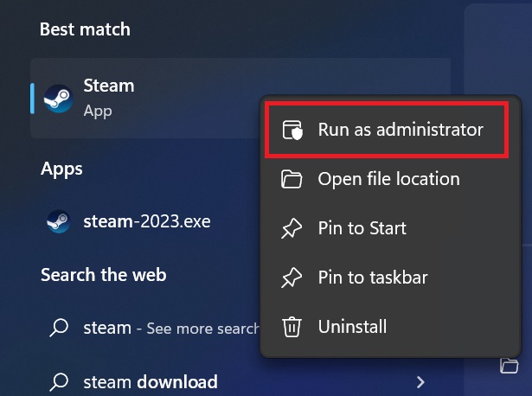Click the shield icon beside Run as administrator
This screenshot has height=396, width=532.
292,130
